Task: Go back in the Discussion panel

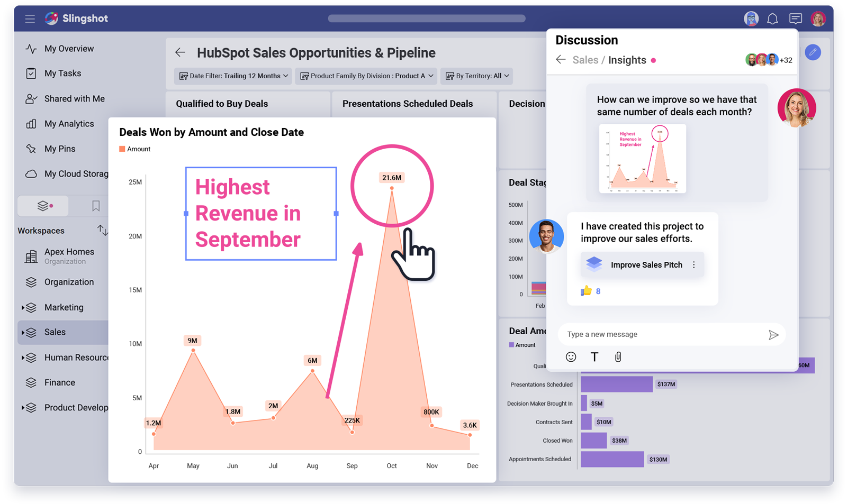Action: click(561, 59)
